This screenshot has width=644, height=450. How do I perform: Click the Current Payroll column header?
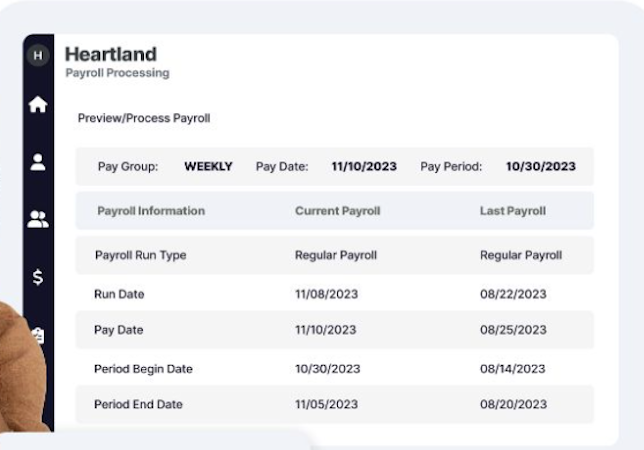[337, 211]
